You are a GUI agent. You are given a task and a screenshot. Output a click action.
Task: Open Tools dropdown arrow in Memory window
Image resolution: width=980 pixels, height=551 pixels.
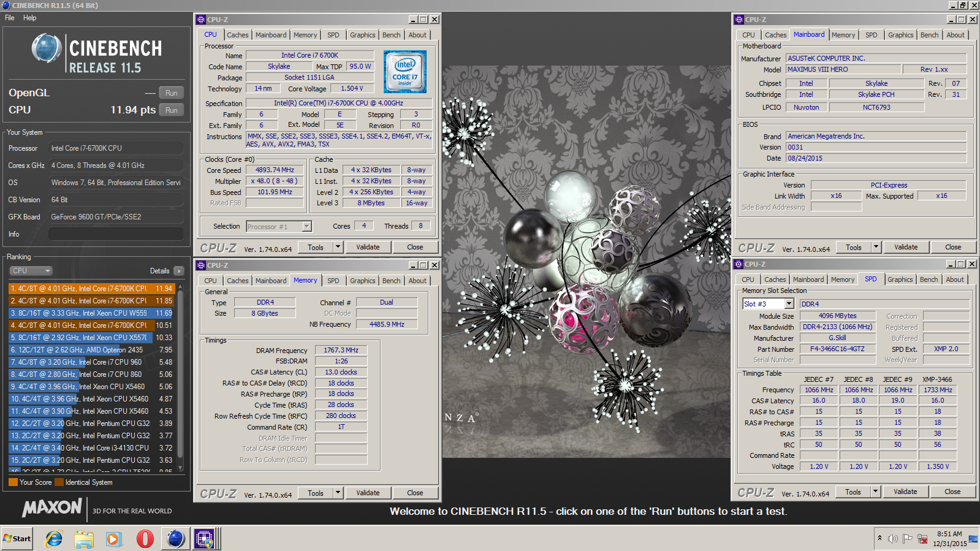[338, 493]
